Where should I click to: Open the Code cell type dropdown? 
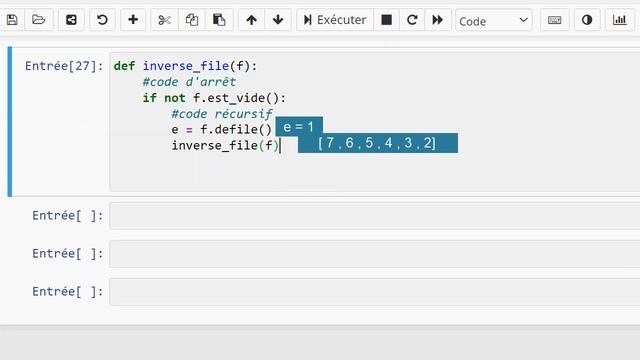tap(493, 20)
